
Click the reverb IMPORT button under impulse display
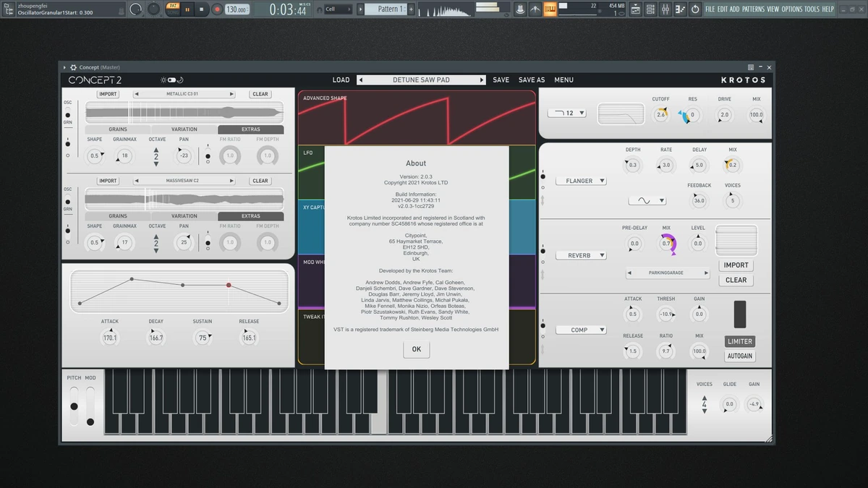[x=736, y=265]
